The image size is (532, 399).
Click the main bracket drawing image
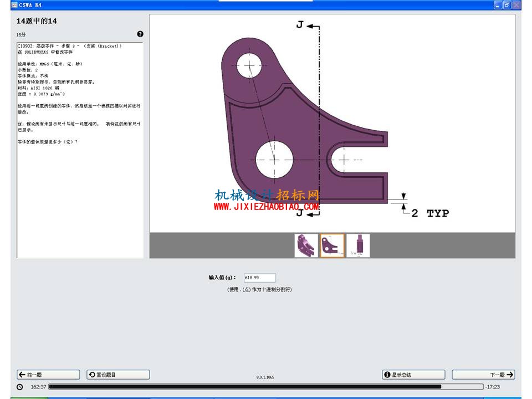pyautogui.click(x=332, y=123)
